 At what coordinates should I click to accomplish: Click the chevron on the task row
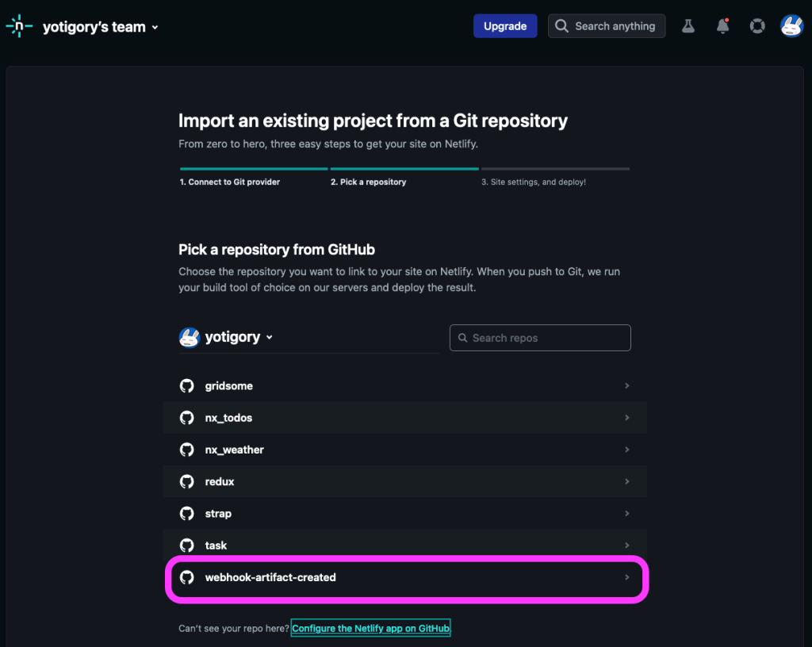pos(626,545)
